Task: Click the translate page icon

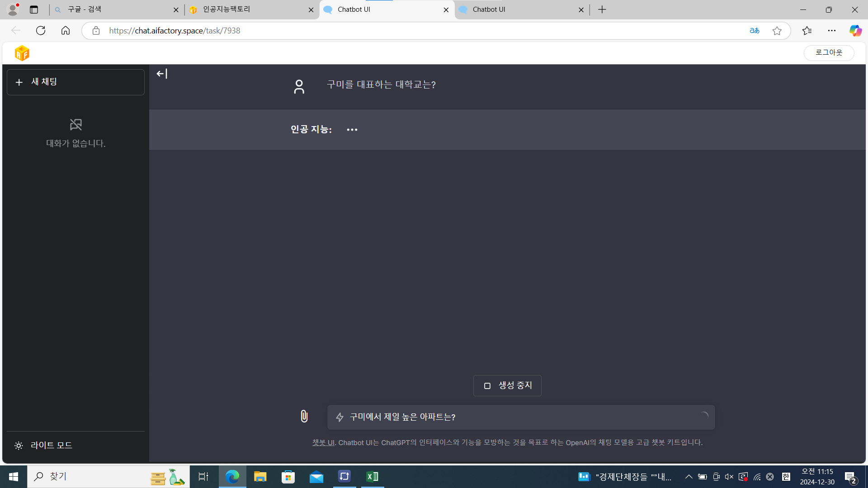Action: pos(754,31)
